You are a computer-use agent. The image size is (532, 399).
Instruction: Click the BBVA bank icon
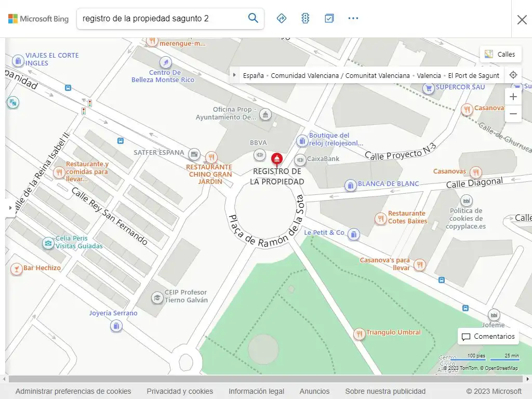coord(260,155)
